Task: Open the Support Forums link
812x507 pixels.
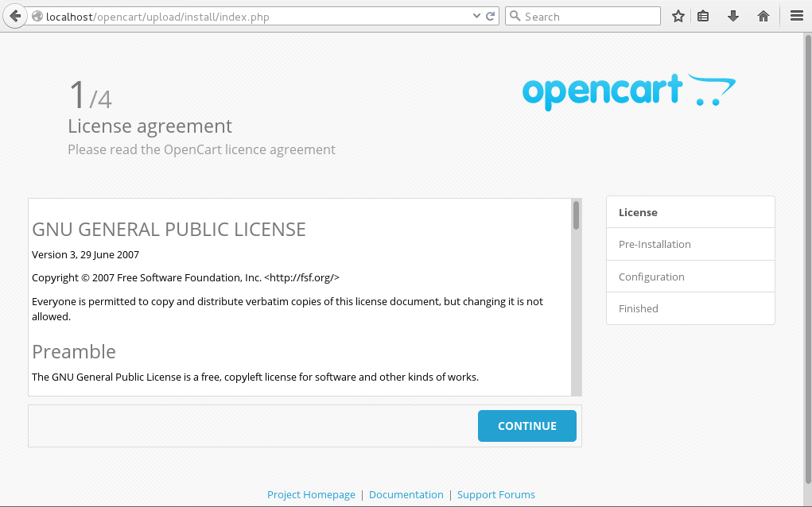Action: [495, 494]
